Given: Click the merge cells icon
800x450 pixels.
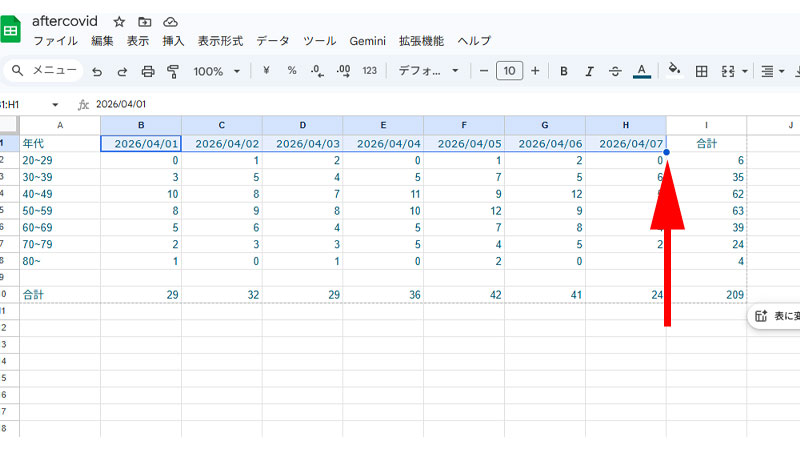Looking at the screenshot, I should 728,71.
